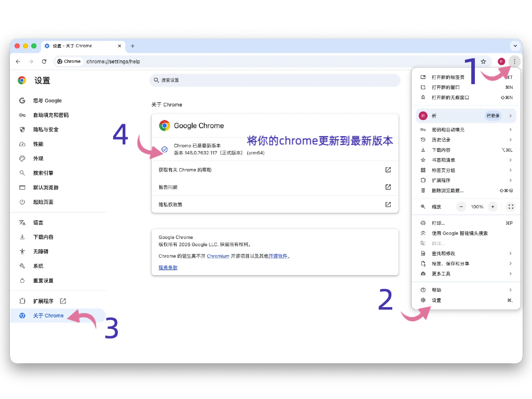Screen dimensions: 532x399
Task: Reload the page
Action: click(44, 61)
